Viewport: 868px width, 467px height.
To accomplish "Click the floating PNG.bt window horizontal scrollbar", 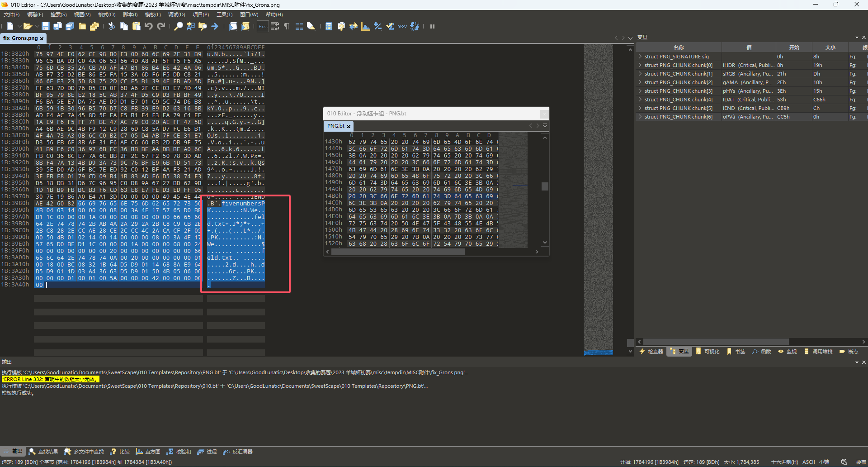I will (398, 252).
